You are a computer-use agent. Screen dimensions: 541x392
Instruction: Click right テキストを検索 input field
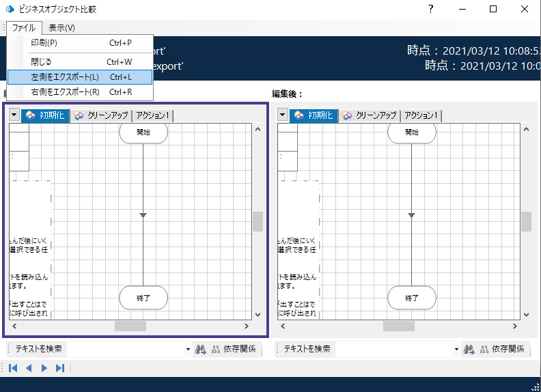(x=394, y=349)
